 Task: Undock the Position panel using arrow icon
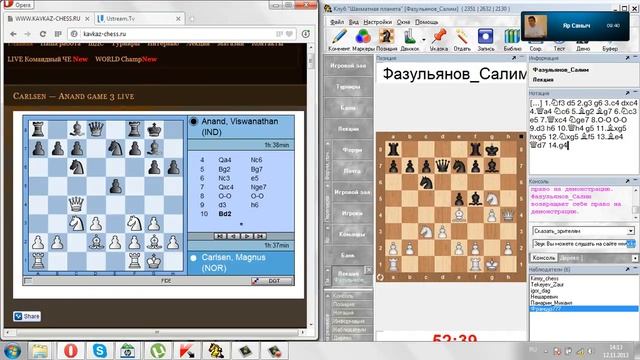[x=514, y=58]
